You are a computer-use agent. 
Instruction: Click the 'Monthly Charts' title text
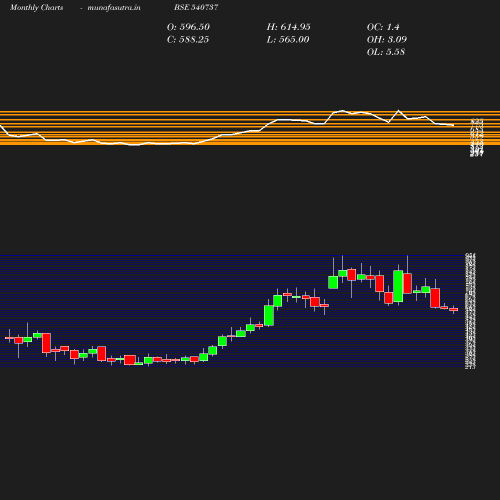pos(37,7)
